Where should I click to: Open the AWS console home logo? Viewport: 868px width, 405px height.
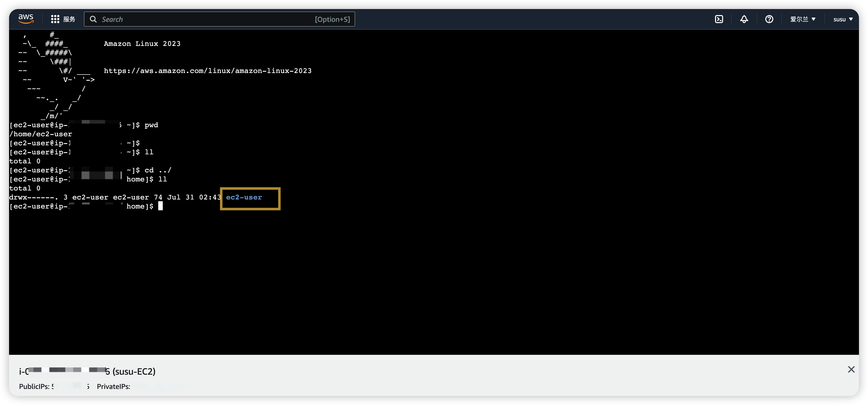(x=26, y=19)
